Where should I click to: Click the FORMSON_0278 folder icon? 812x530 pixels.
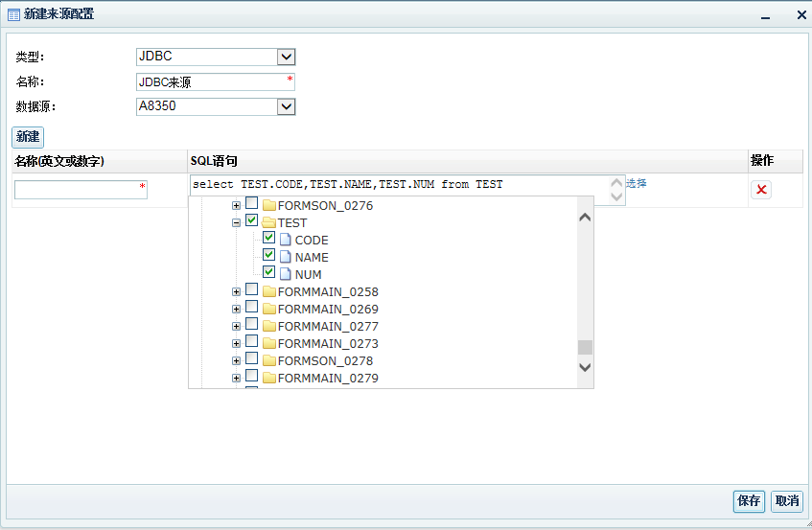[268, 360]
